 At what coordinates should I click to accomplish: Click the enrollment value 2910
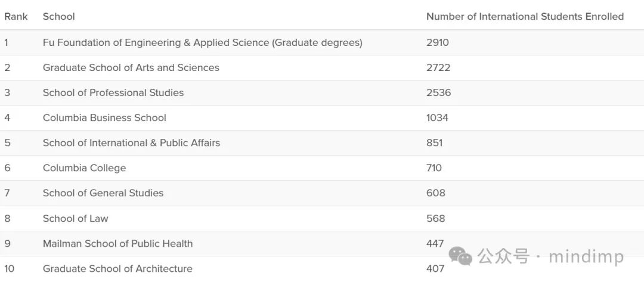tap(438, 42)
